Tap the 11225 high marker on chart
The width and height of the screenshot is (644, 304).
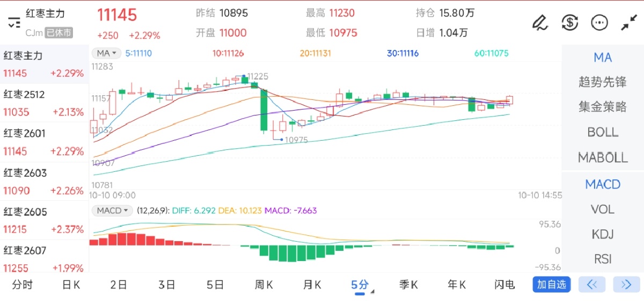pyautogui.click(x=258, y=76)
